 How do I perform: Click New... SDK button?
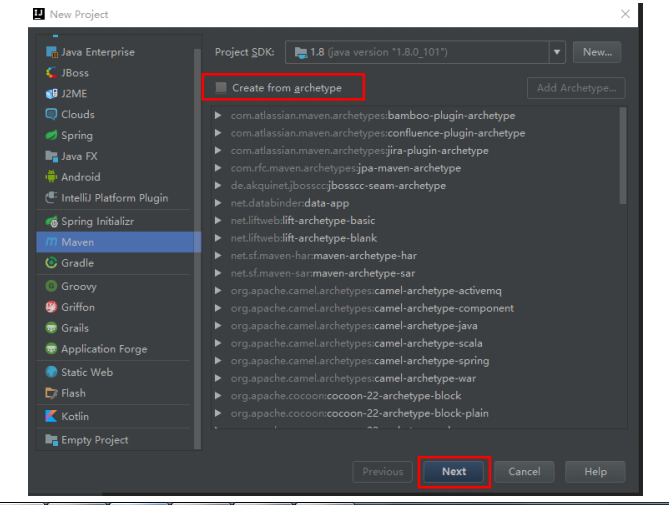(597, 52)
